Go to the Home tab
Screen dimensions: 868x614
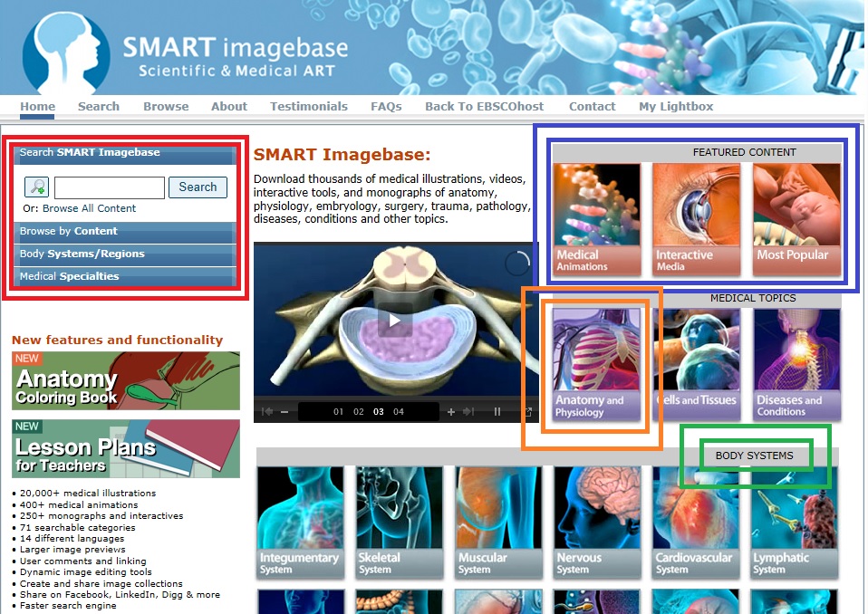[x=38, y=106]
